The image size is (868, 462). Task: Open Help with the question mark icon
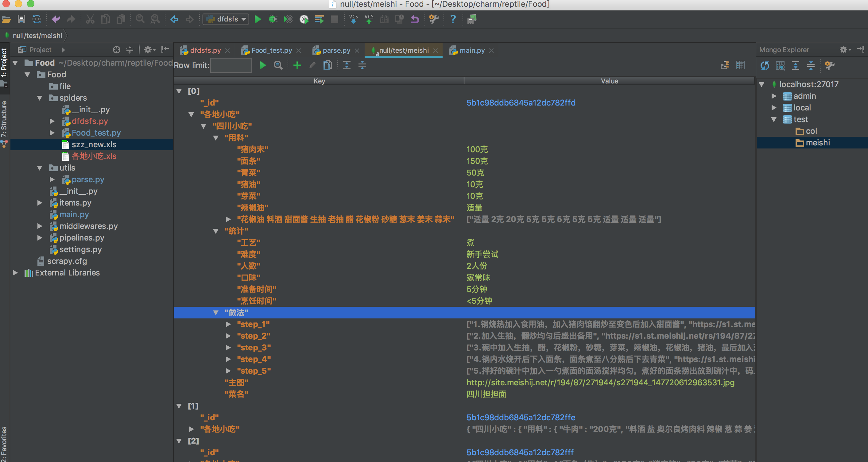(453, 19)
